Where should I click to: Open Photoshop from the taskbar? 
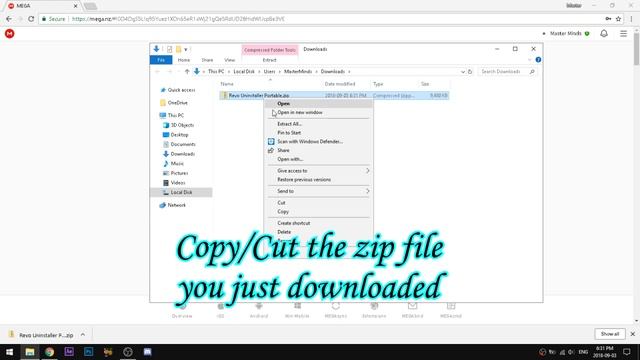(89, 352)
